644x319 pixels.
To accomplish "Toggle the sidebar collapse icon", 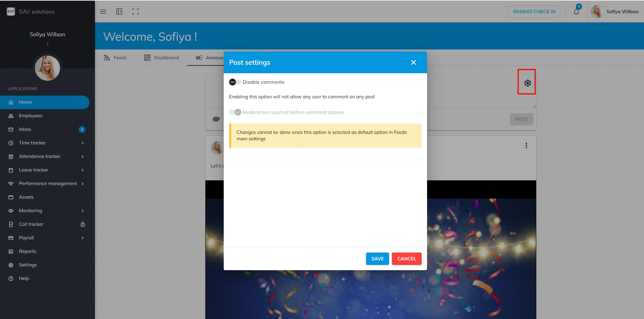I will (x=119, y=12).
